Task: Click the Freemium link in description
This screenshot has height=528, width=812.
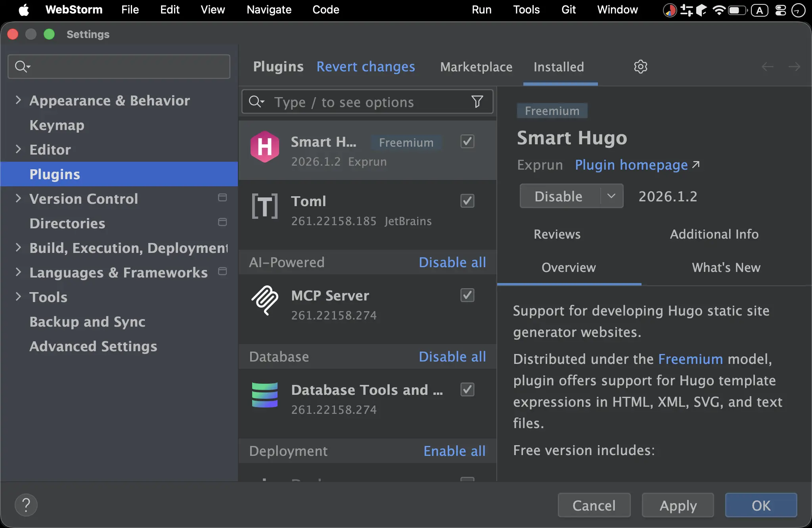Action: click(x=691, y=359)
